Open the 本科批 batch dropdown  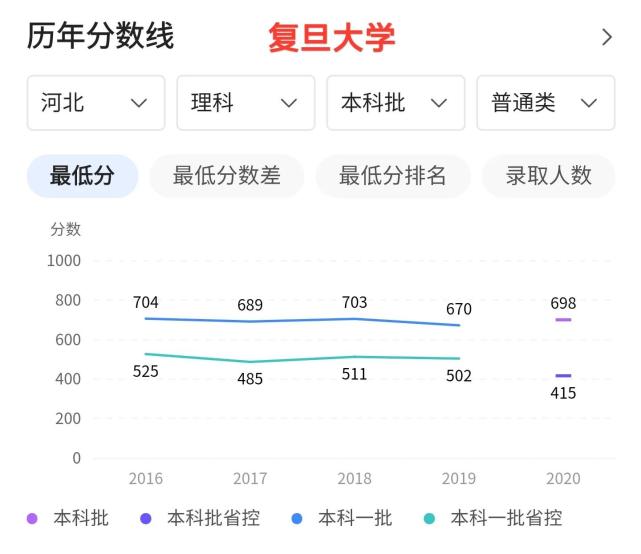coord(396,103)
